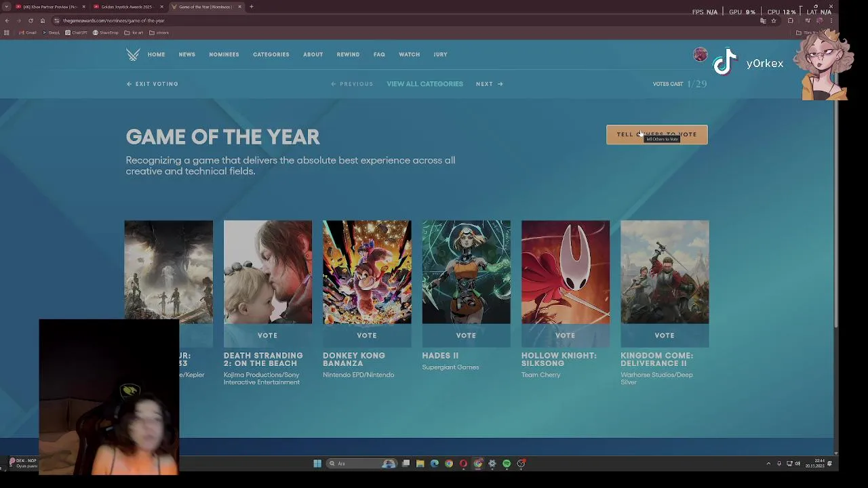Open File Explorer from the taskbar

click(420, 464)
